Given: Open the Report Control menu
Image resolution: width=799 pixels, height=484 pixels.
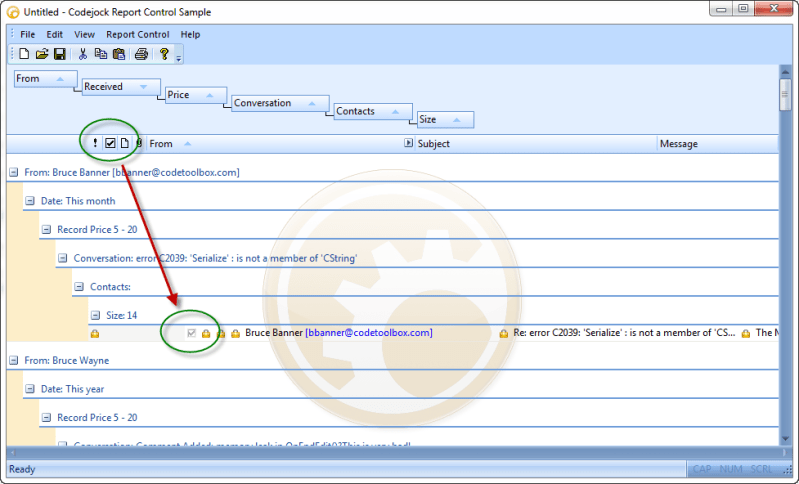Looking at the screenshot, I should (x=138, y=35).
